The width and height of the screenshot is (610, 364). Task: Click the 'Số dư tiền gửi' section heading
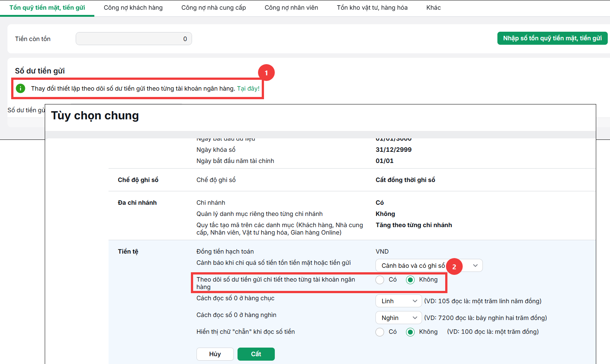(40, 71)
